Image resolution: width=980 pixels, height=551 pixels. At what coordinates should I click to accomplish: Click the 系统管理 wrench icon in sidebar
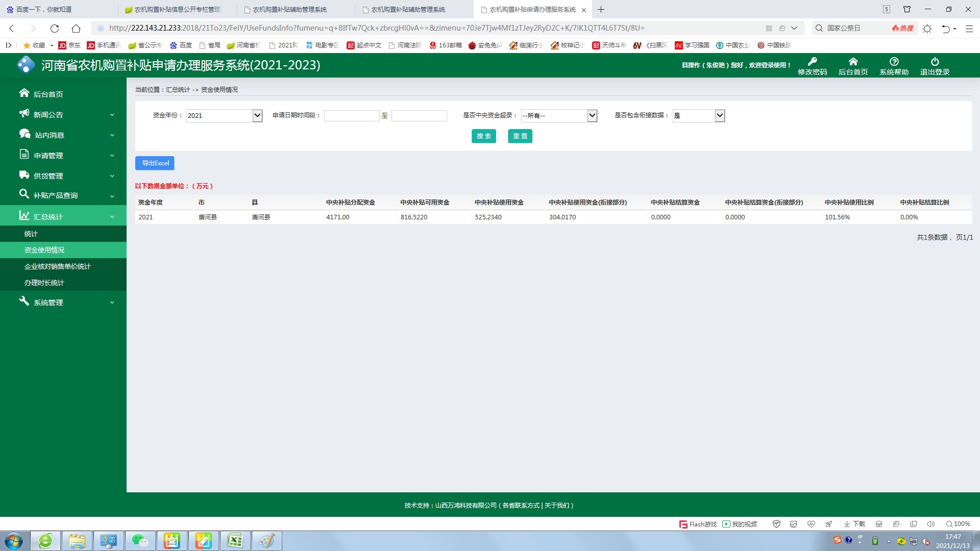(x=24, y=301)
